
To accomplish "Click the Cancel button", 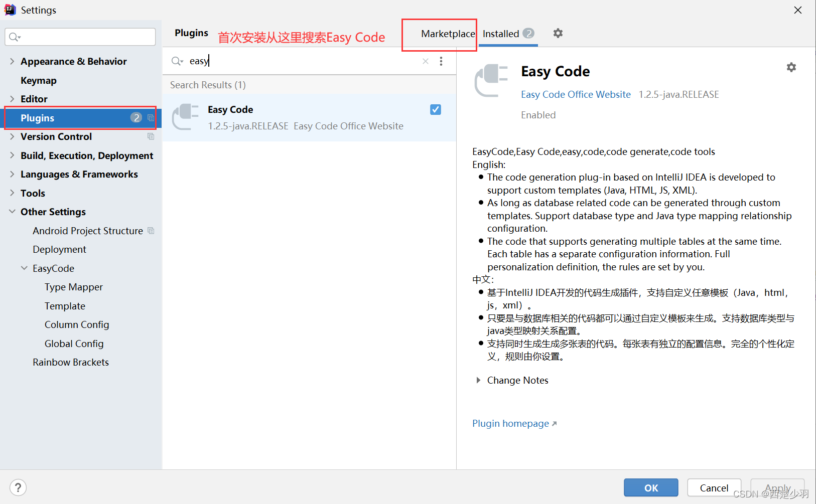I will pyautogui.click(x=714, y=487).
